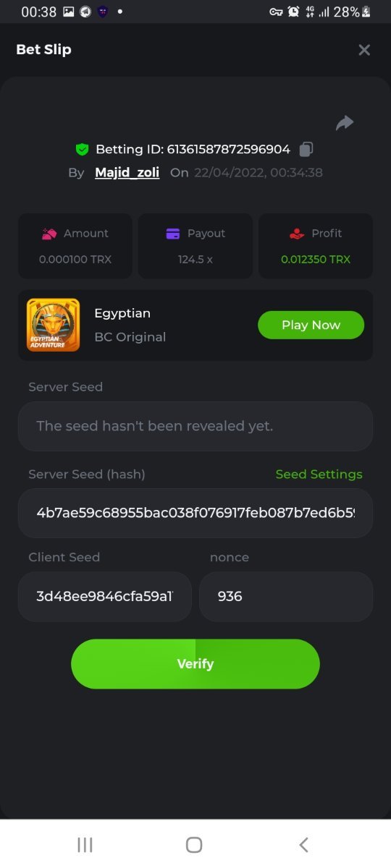This screenshot has width=391, height=868.
Task: Copy the Betting ID with copy icon
Action: [306, 149]
